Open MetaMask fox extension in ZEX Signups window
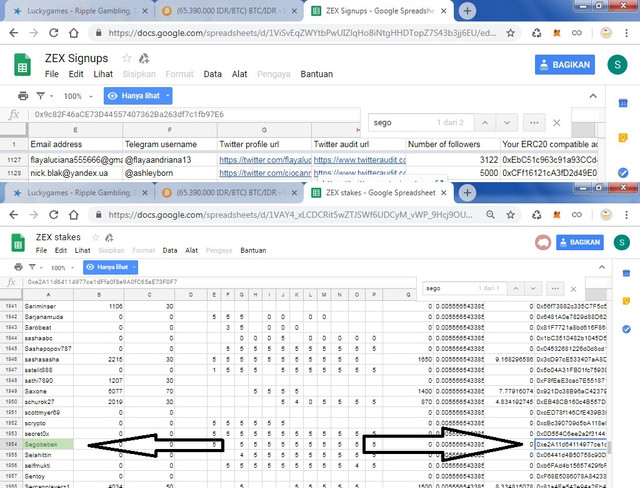 click(x=557, y=33)
